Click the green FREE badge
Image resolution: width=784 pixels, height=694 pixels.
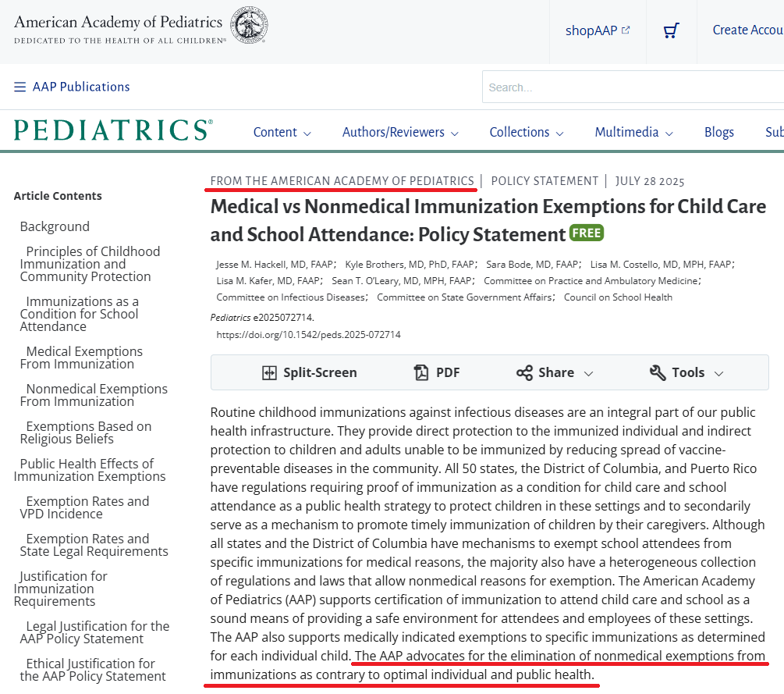587,233
